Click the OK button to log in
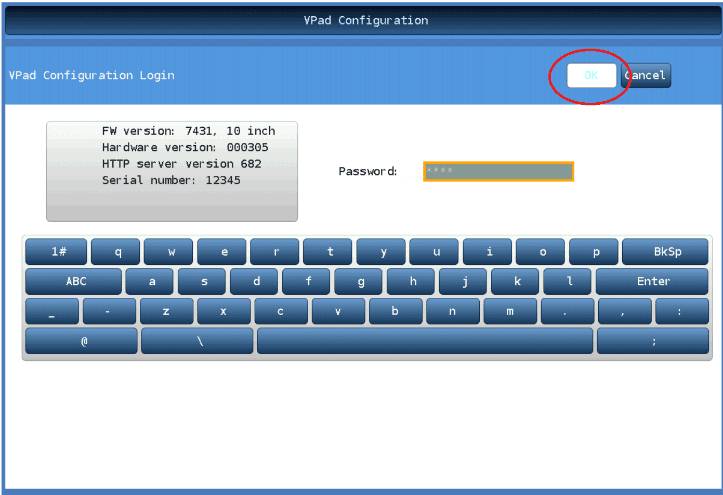The width and height of the screenshot is (723, 495). point(591,76)
